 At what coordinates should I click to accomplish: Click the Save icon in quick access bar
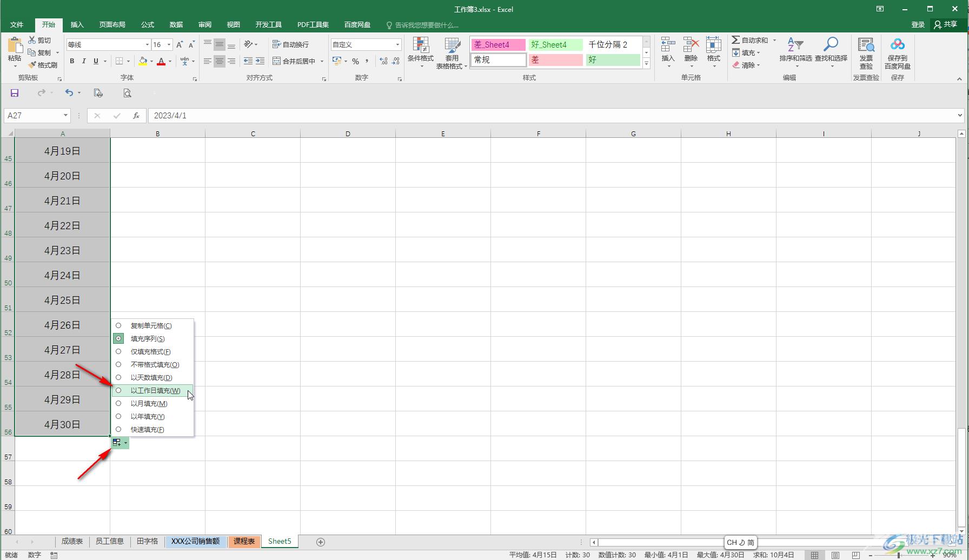coord(15,93)
